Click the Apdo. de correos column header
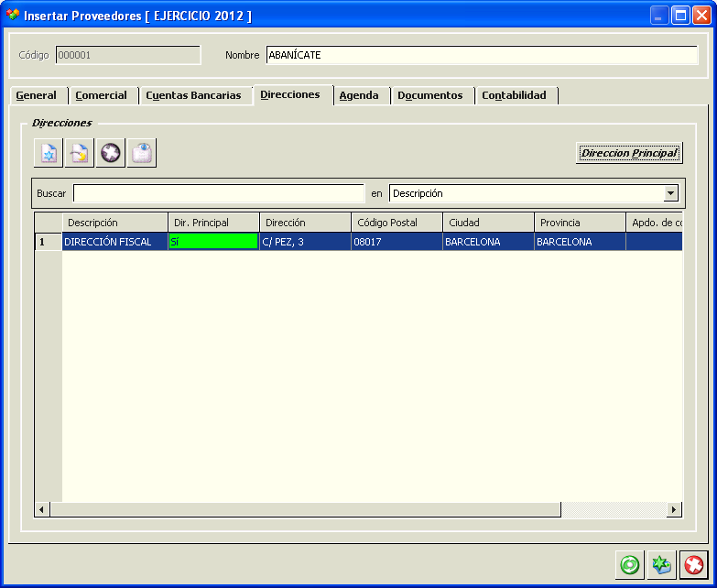 (x=655, y=223)
